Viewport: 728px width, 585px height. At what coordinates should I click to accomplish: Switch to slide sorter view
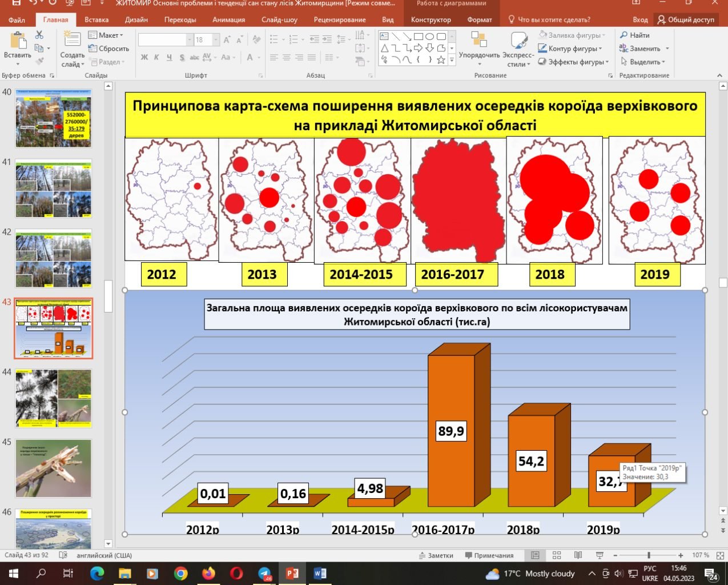[557, 555]
